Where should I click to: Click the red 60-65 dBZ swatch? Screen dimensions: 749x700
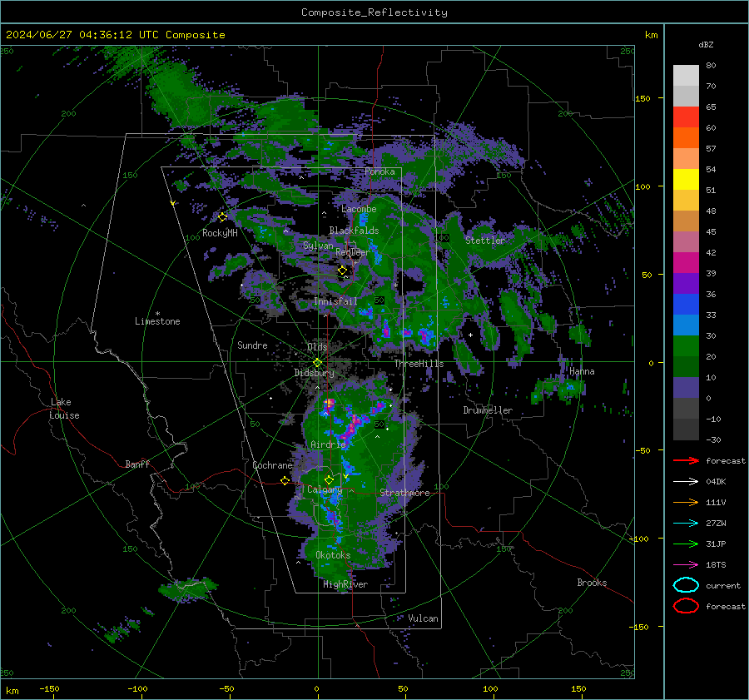(686, 117)
